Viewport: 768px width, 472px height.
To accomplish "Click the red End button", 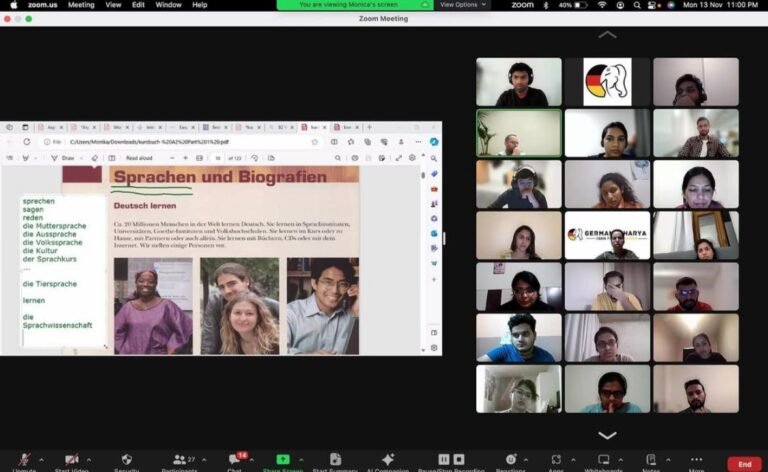I will pyautogui.click(x=744, y=464).
